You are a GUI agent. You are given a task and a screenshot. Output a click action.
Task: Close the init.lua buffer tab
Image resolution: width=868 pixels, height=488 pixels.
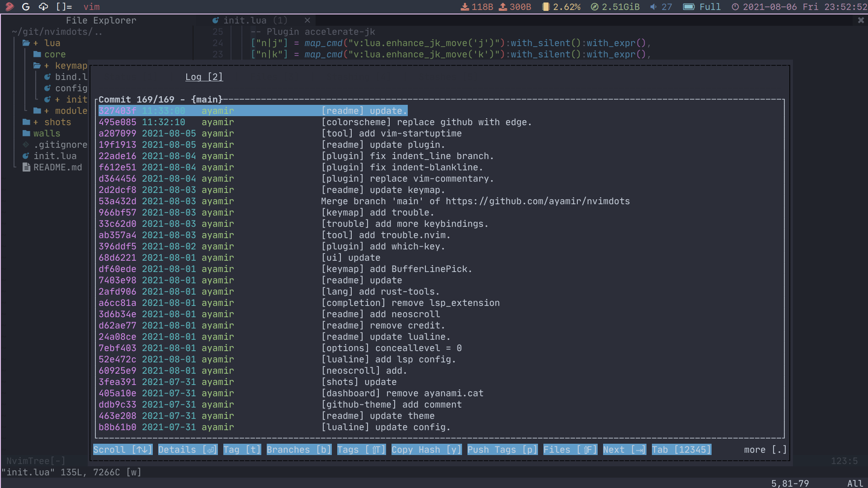point(307,20)
